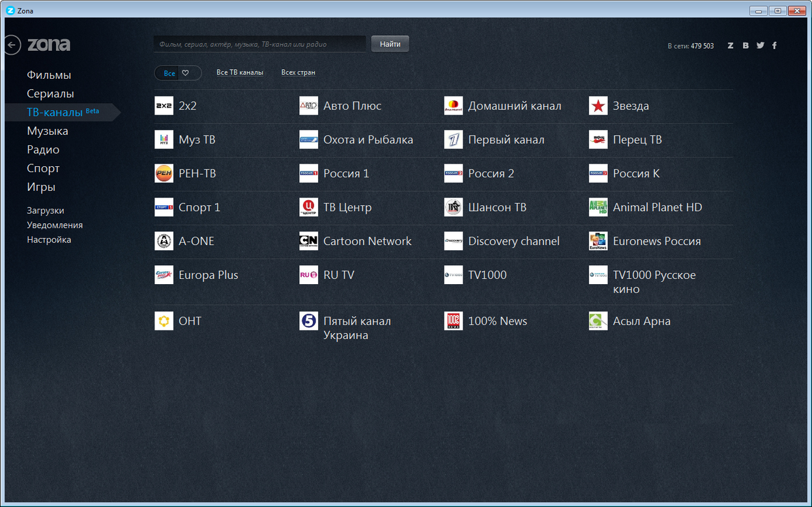This screenshot has width=812, height=507.
Task: Click the Россия 1 channel logo
Action: pos(308,173)
